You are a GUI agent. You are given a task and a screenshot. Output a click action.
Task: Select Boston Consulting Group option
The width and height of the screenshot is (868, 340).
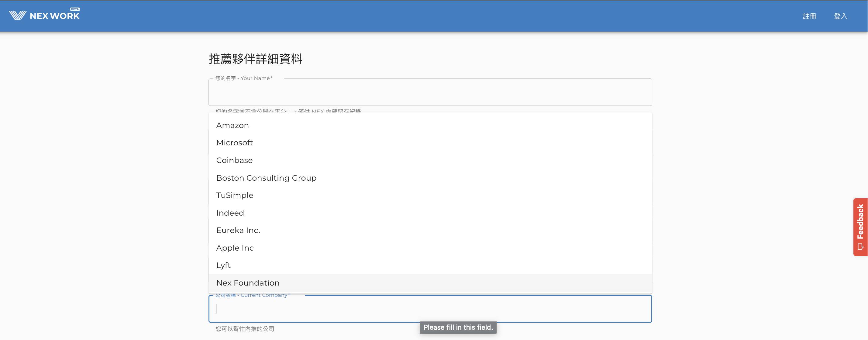pyautogui.click(x=266, y=178)
